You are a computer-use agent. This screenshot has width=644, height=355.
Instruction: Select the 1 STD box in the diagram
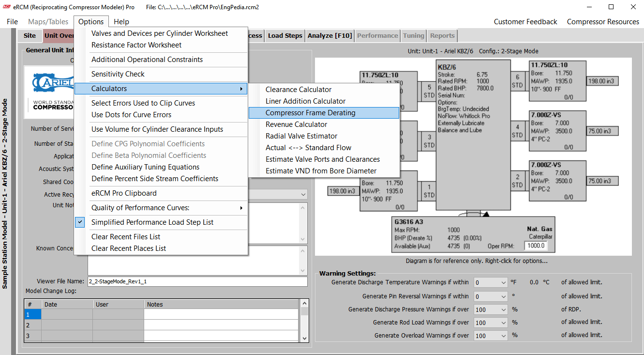pos(429,191)
